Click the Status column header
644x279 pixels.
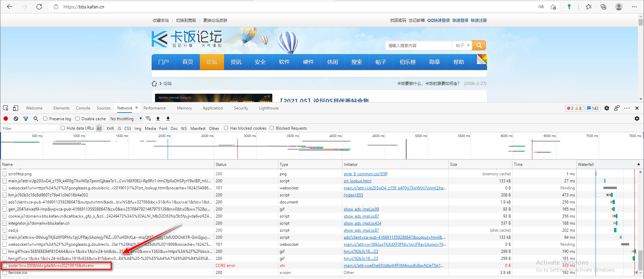246,164
